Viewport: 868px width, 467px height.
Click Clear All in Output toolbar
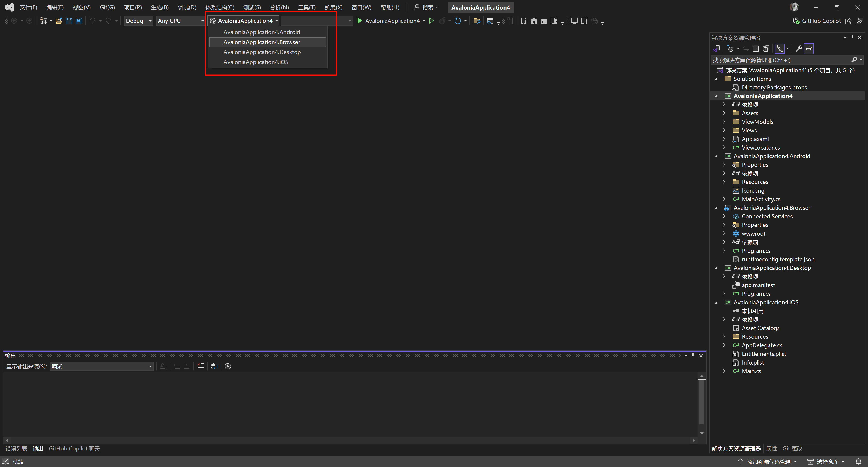tap(201, 366)
